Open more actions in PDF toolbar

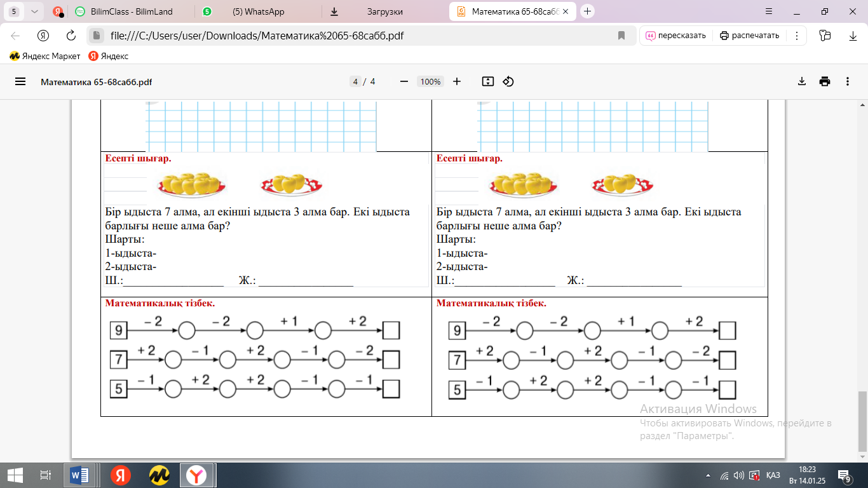[x=848, y=81]
